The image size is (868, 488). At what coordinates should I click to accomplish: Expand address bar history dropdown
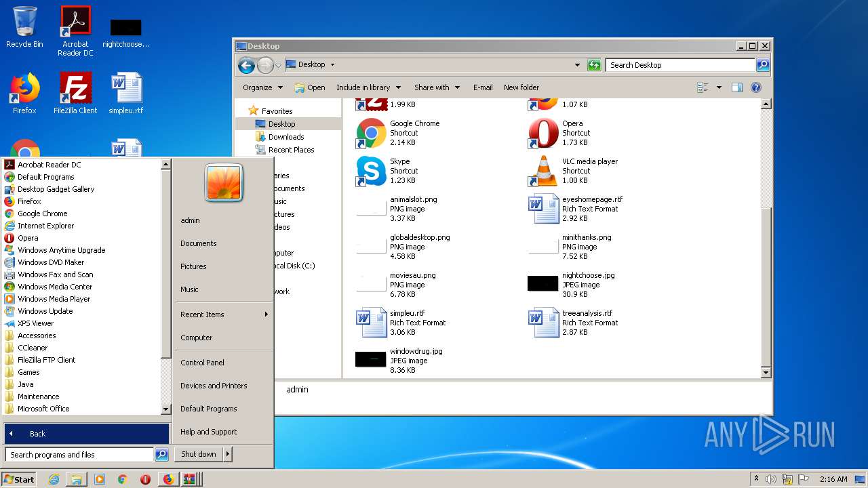pyautogui.click(x=577, y=65)
